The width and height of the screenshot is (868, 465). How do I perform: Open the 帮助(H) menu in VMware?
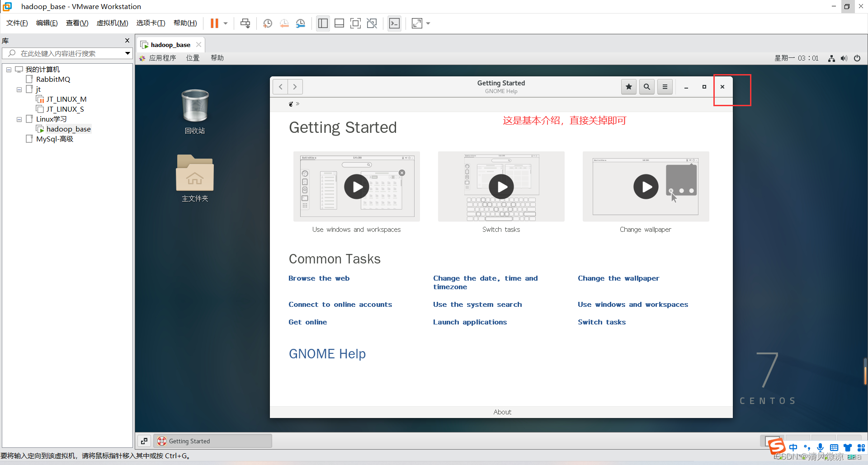point(185,23)
